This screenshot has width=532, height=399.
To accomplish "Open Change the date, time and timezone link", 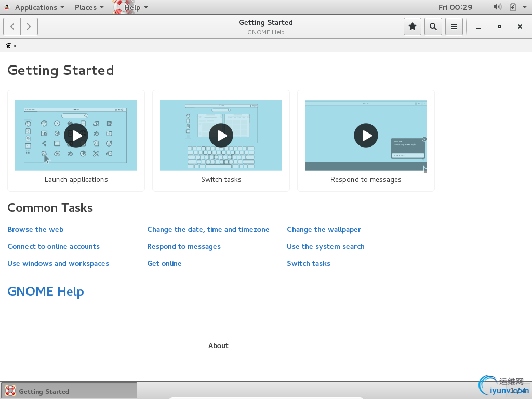I will (x=208, y=229).
